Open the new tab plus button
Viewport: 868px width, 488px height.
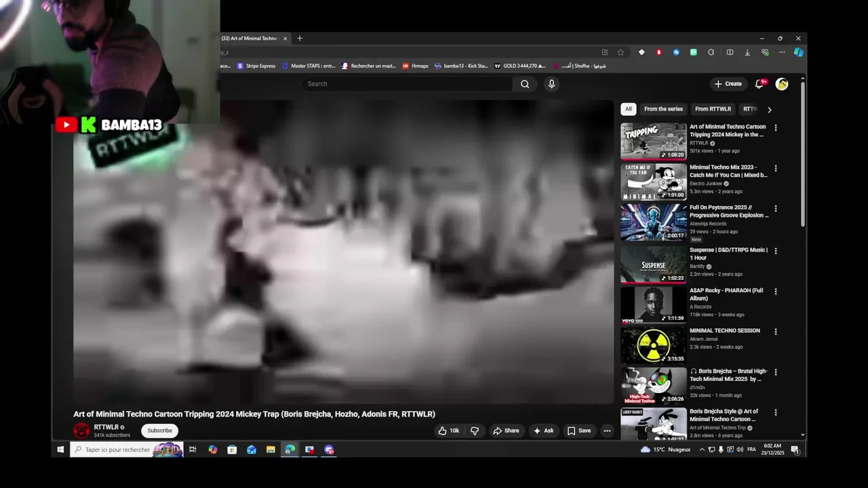coord(300,39)
